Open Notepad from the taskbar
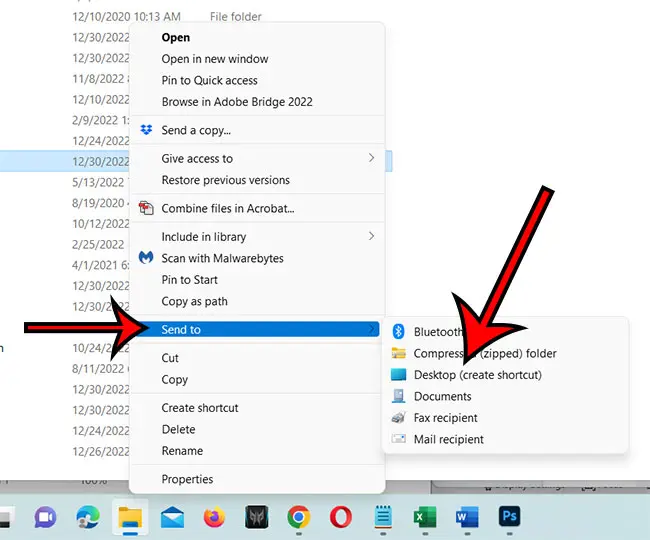Screen dimensions: 650x540 point(382,517)
